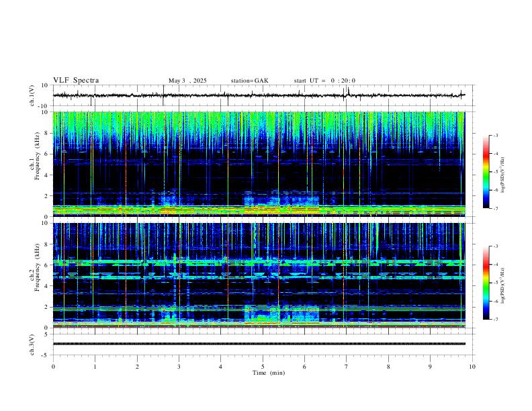
Task: Click the ch.3 voltage trace band
Action: 259,344
